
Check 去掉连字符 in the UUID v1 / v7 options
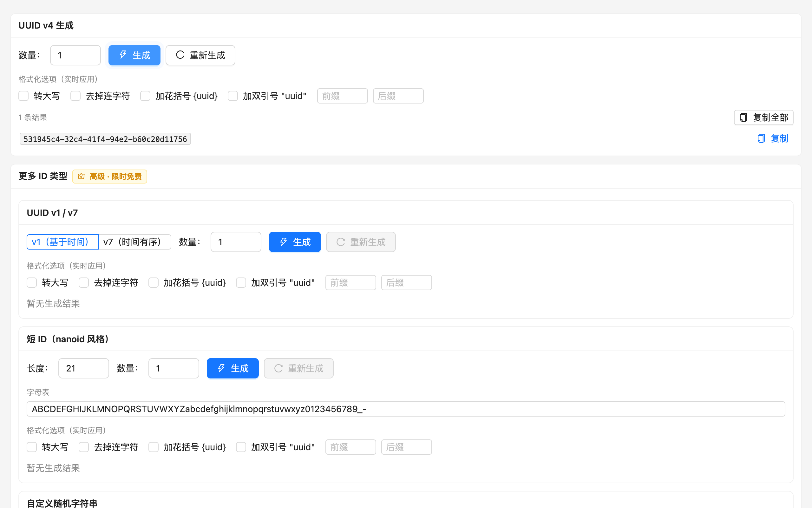[x=84, y=283]
